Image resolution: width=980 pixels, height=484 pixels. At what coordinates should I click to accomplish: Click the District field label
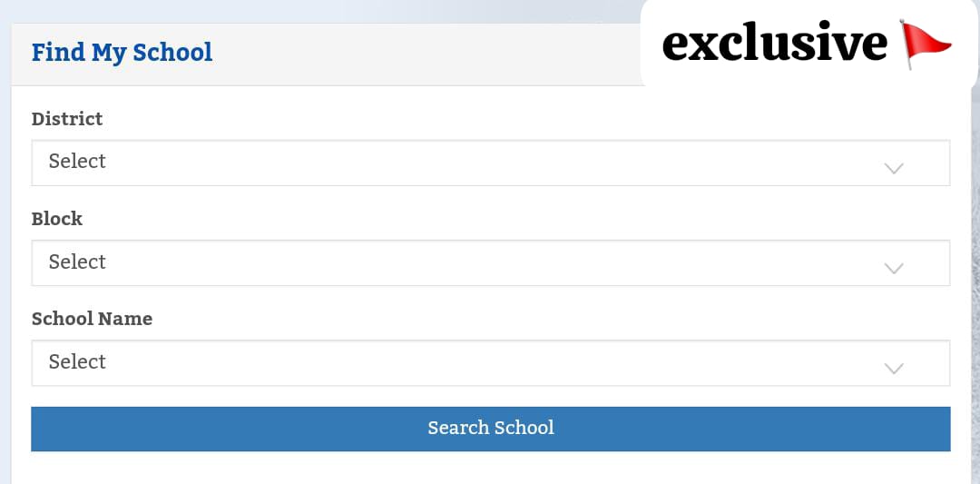pos(67,119)
